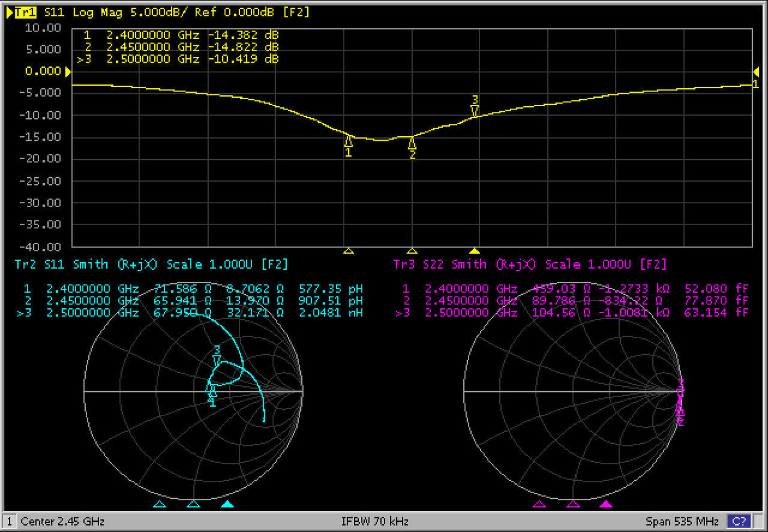This screenshot has height=532, width=768.
Task: Click the Tr3 marker 3 readout 63.154 fF
Action: 717,313
